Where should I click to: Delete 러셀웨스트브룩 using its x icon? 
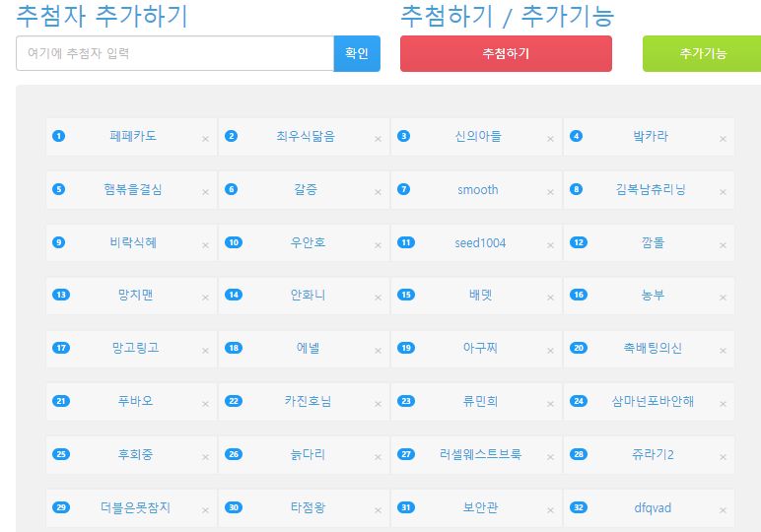pos(550,457)
